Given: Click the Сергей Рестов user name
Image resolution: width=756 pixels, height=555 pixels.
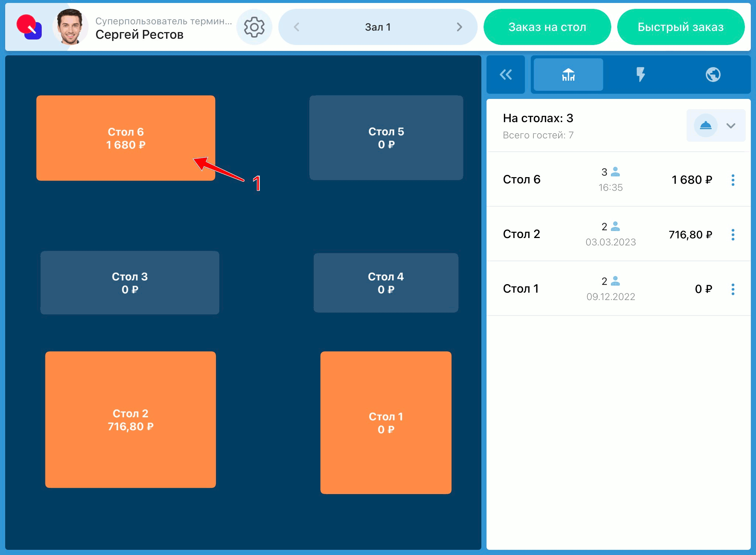Looking at the screenshot, I should (140, 35).
